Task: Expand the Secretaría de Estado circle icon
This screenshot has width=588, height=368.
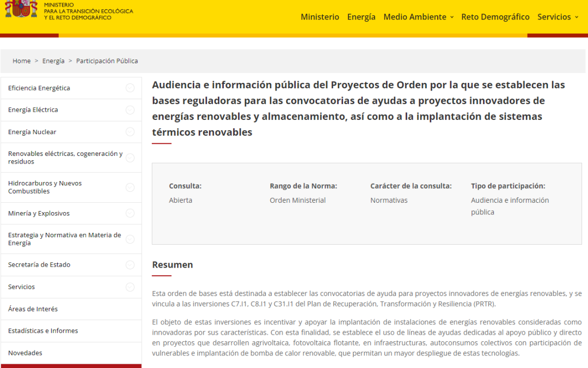Action: [130, 265]
